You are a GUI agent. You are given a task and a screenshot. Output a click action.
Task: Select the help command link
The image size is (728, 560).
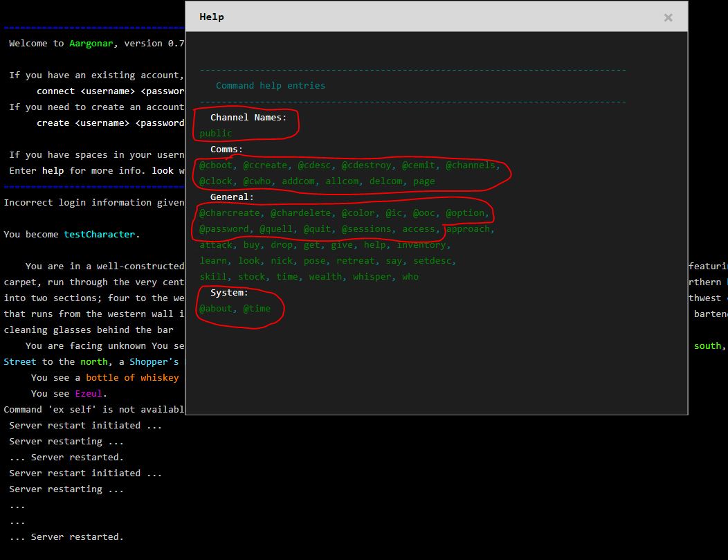click(x=374, y=245)
